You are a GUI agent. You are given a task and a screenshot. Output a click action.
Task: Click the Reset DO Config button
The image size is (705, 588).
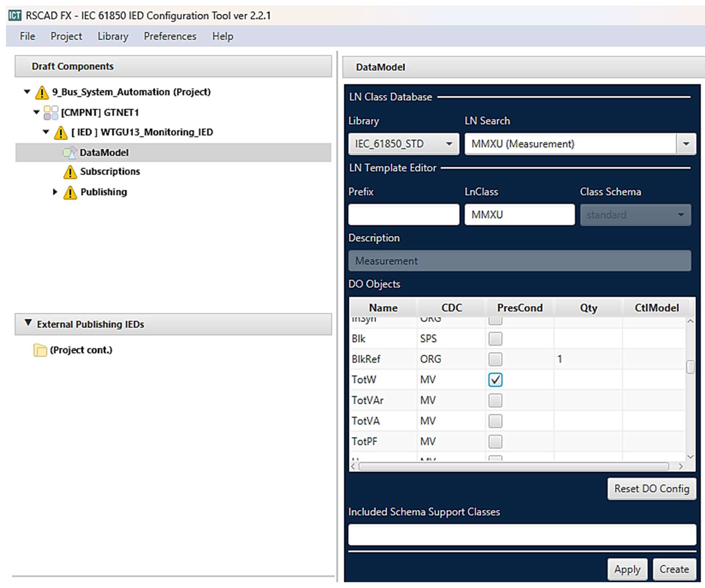651,488
